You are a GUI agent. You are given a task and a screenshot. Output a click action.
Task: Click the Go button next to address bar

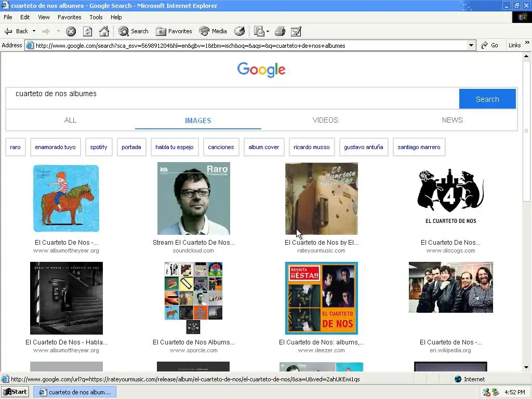(x=489, y=45)
